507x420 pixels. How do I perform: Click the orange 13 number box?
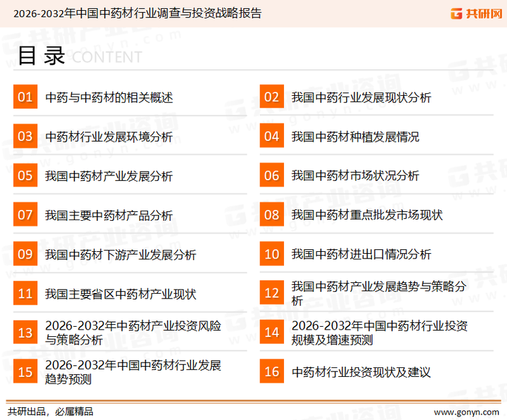click(x=25, y=332)
